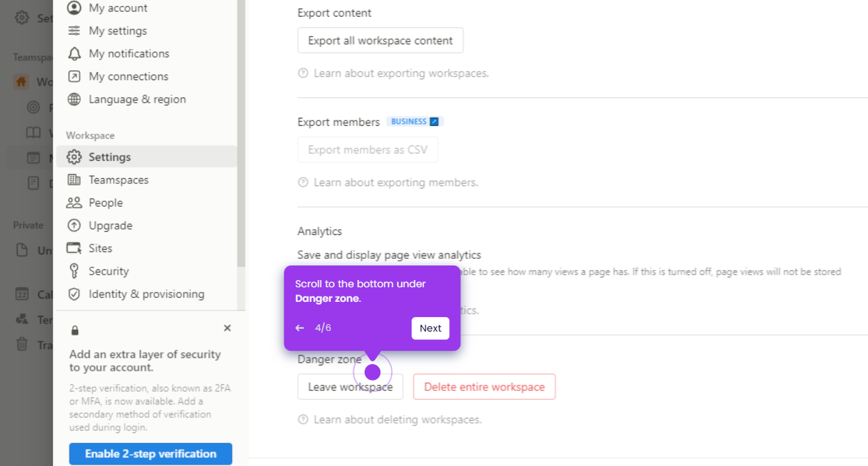Viewport: 868px width, 466px height.
Task: Open My notifications settings
Action: pyautogui.click(x=128, y=54)
